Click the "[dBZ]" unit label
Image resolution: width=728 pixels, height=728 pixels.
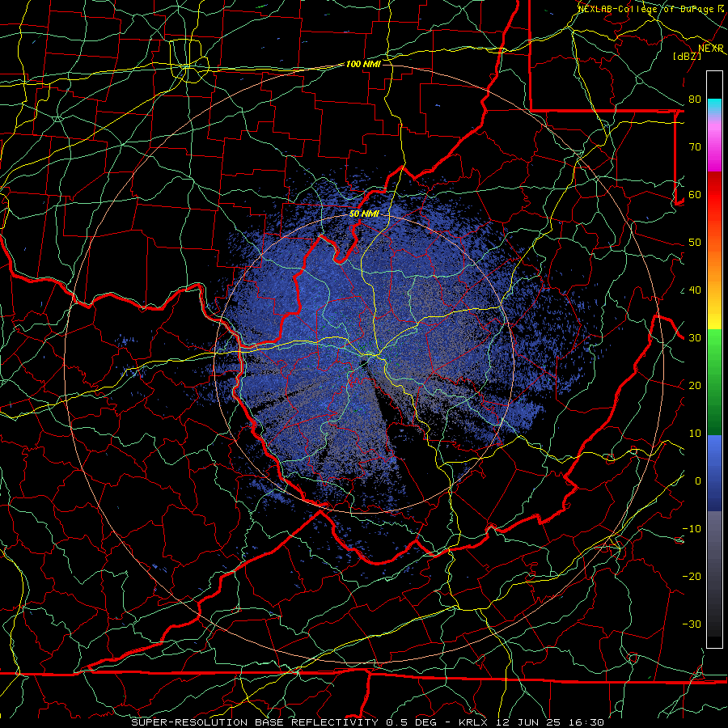point(687,56)
